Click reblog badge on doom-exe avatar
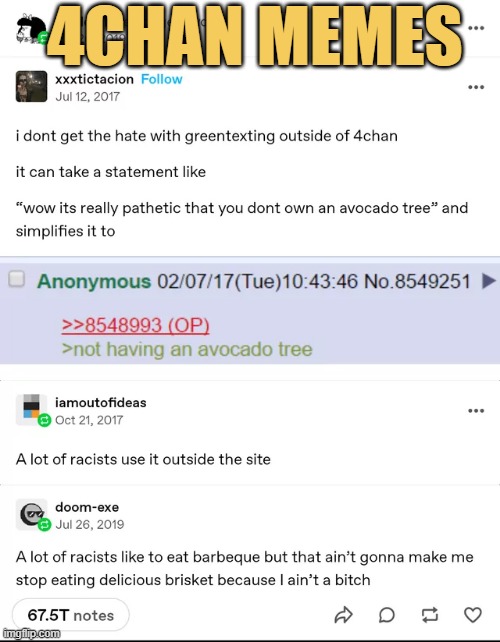 (44, 524)
